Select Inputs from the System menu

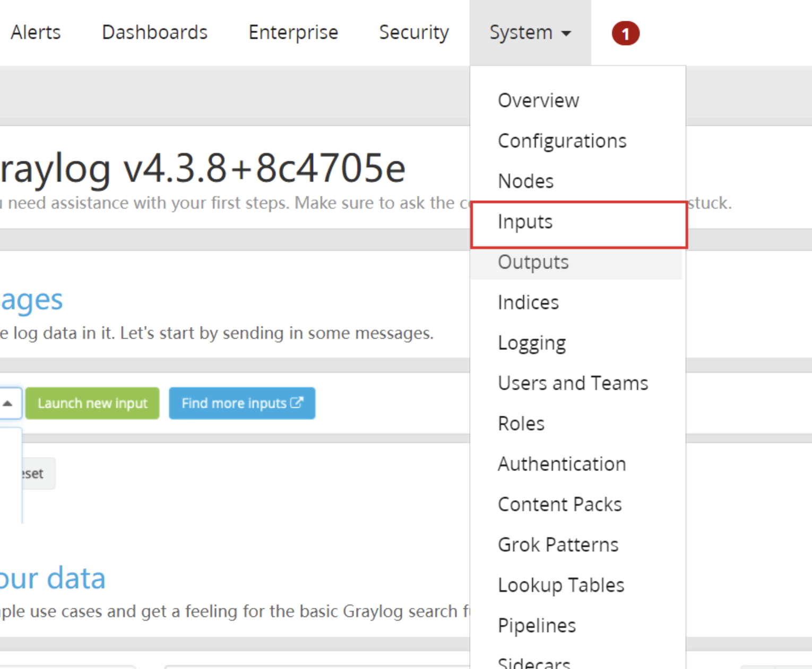[x=525, y=222]
